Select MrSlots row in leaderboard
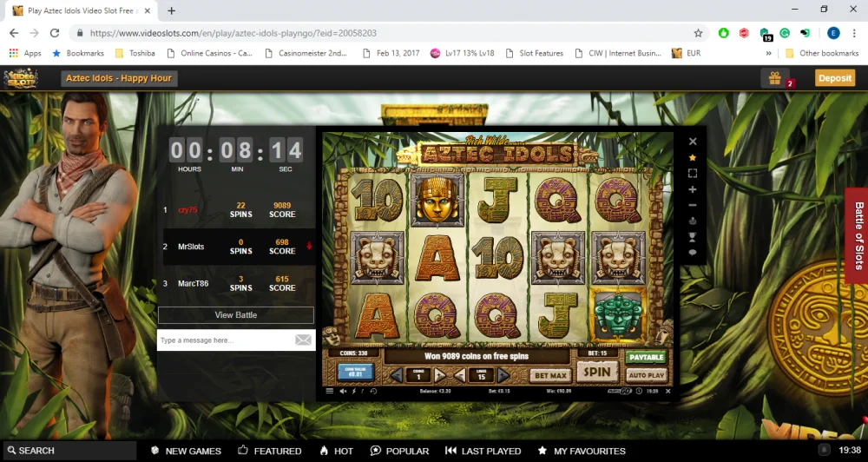This screenshot has width=868, height=462. 240,247
